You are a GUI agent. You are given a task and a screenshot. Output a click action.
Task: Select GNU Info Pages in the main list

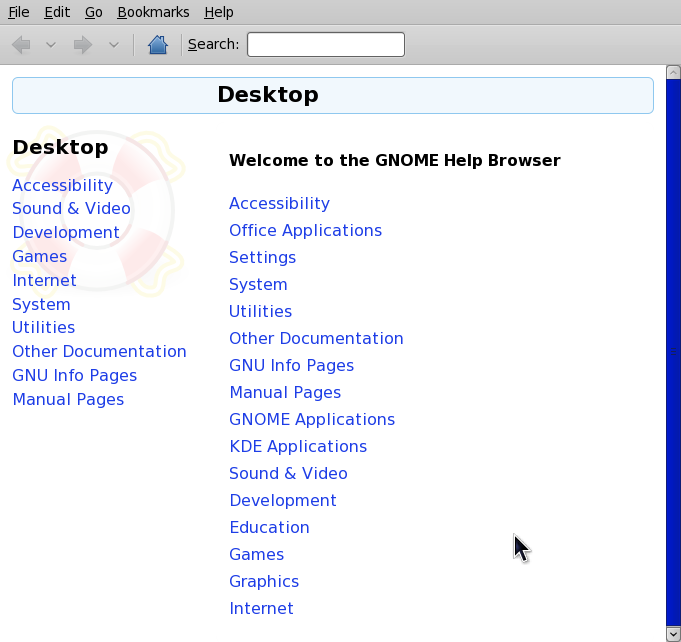(292, 365)
